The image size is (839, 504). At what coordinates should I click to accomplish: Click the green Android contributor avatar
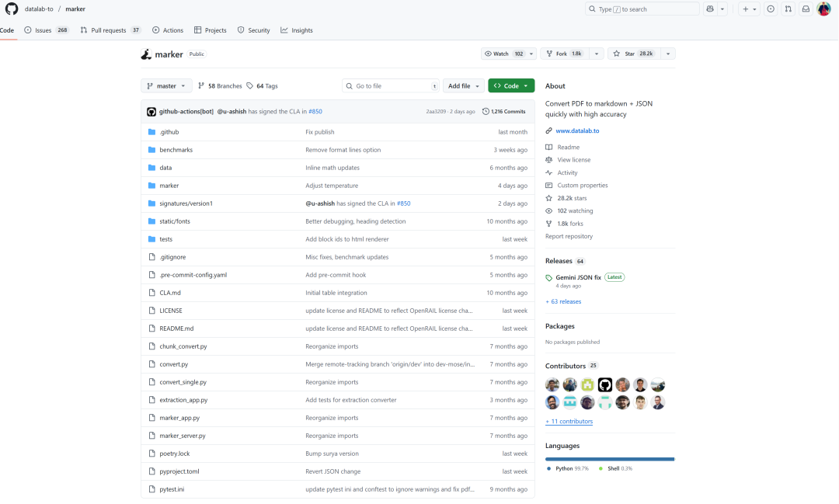[x=587, y=384]
